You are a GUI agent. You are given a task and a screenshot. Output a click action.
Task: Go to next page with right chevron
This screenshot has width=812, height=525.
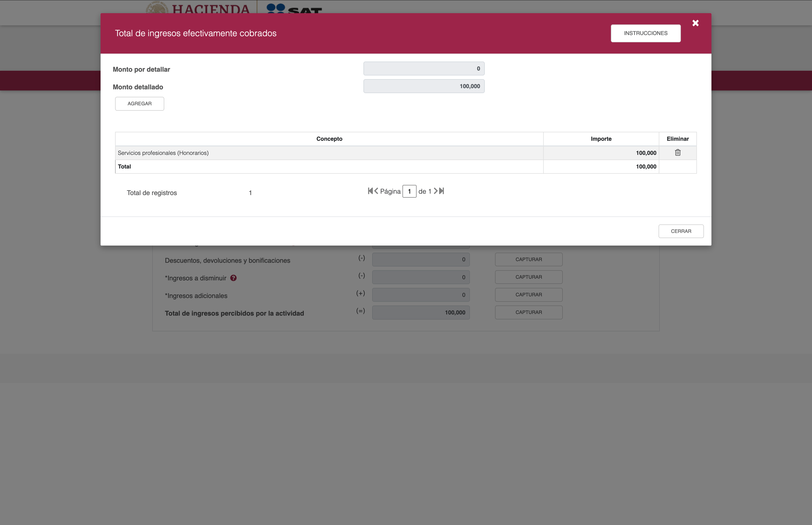pyautogui.click(x=435, y=191)
